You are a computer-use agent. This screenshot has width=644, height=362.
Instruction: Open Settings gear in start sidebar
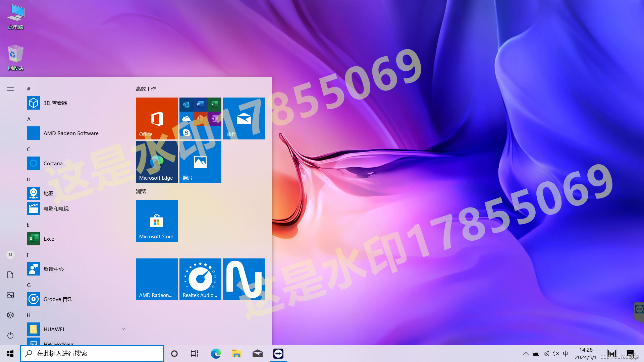click(10, 315)
